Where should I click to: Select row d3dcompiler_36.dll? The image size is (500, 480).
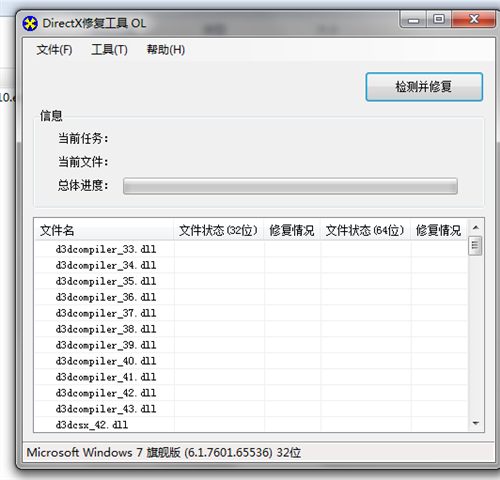coord(251,297)
